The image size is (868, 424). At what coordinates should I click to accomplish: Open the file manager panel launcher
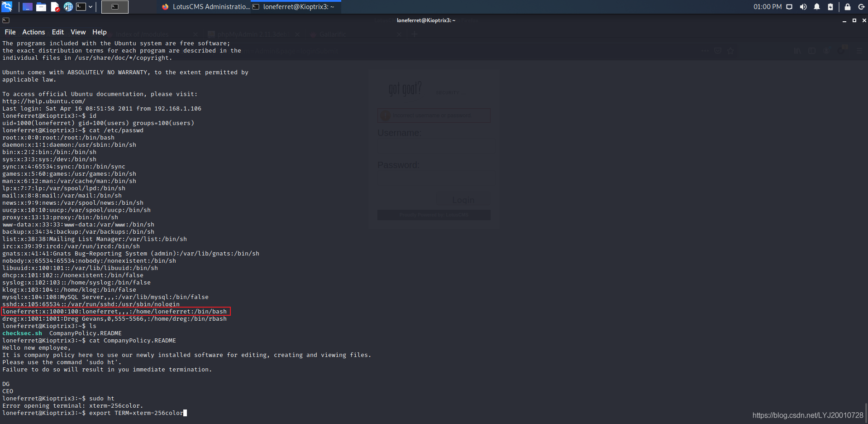pyautogui.click(x=41, y=7)
